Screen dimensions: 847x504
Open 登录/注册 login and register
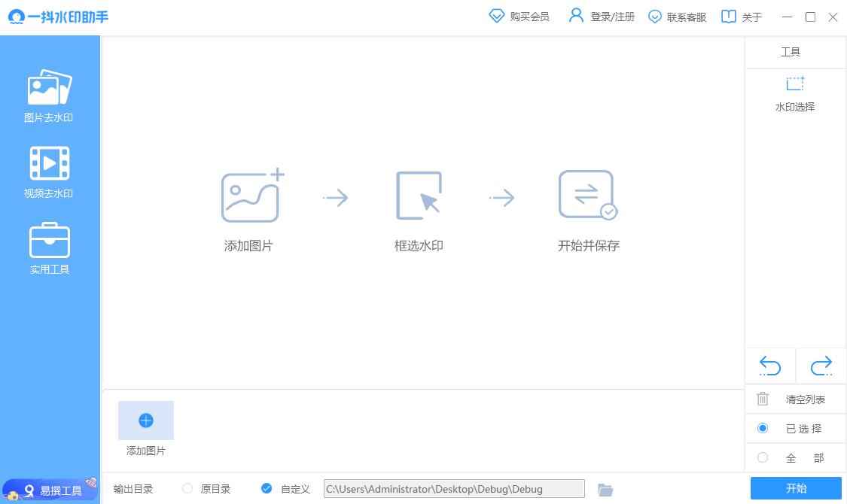[602, 17]
